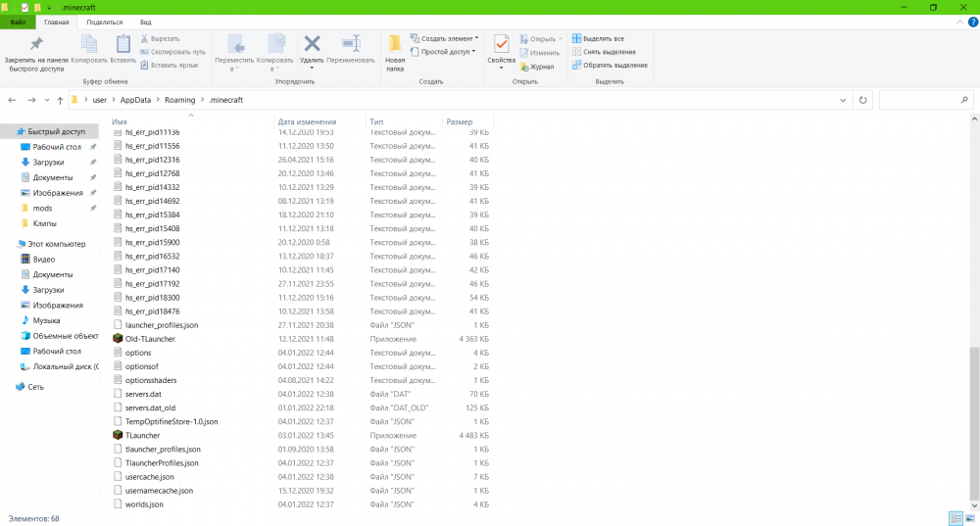The width and height of the screenshot is (980, 526).
Task: Switch to details view layout icon
Action: coord(955,518)
